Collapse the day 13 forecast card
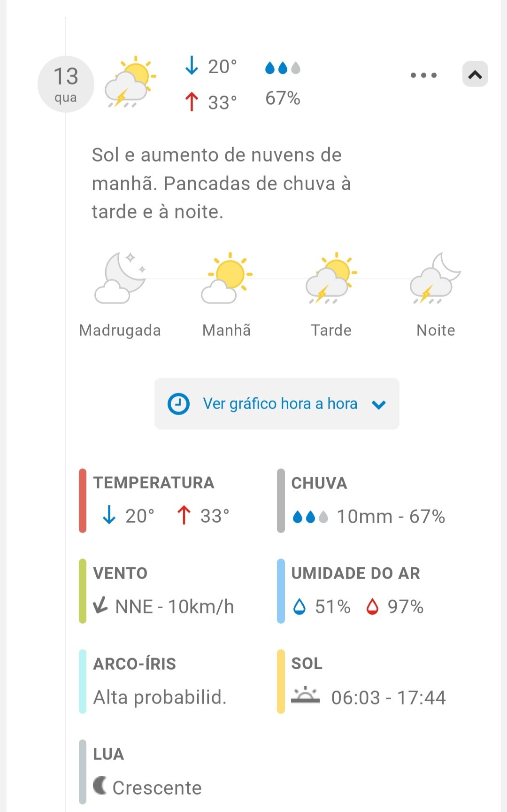Viewport: 507px width, 812px height. click(x=475, y=74)
